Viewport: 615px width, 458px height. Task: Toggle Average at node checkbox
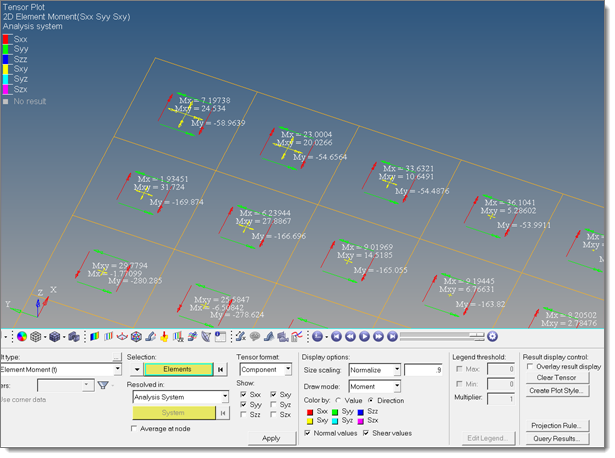[x=136, y=428]
